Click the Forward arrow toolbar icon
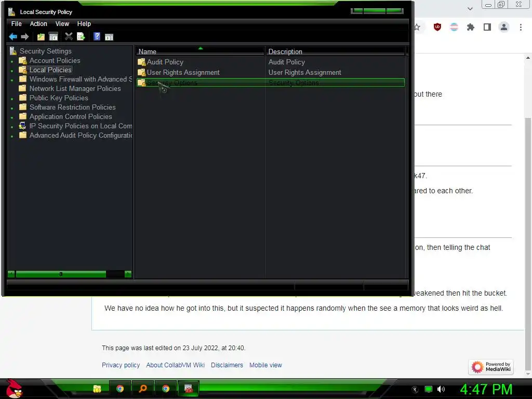 [x=25, y=37]
